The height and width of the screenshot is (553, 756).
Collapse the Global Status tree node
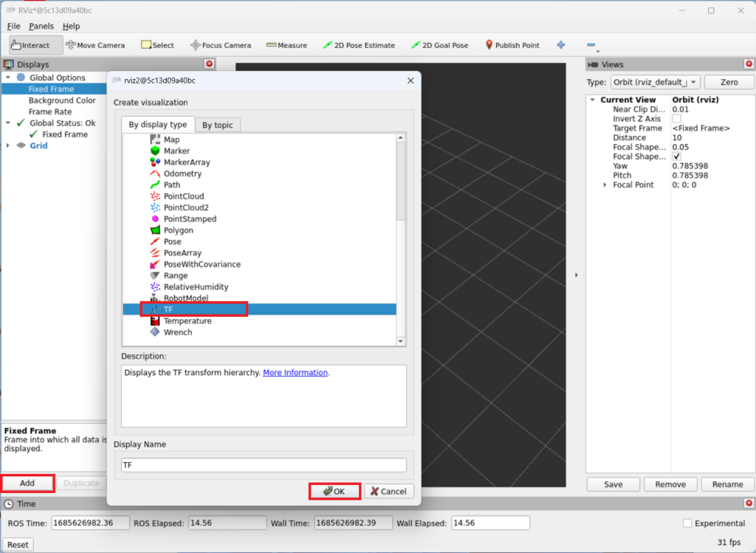7,123
